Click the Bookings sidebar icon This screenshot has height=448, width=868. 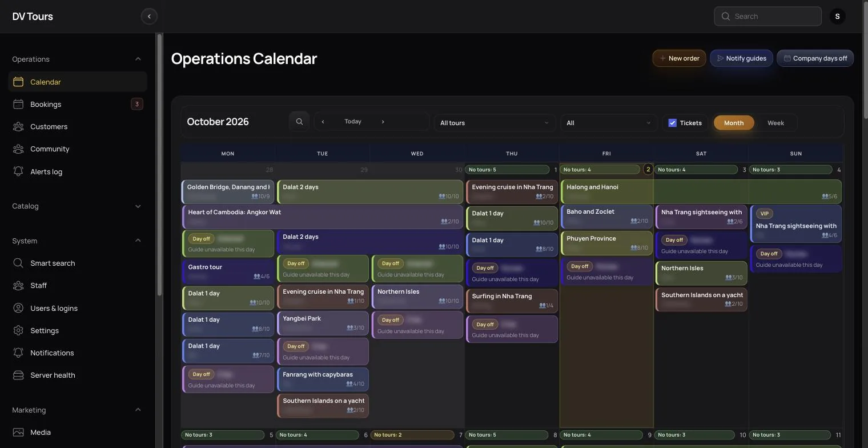(x=18, y=104)
